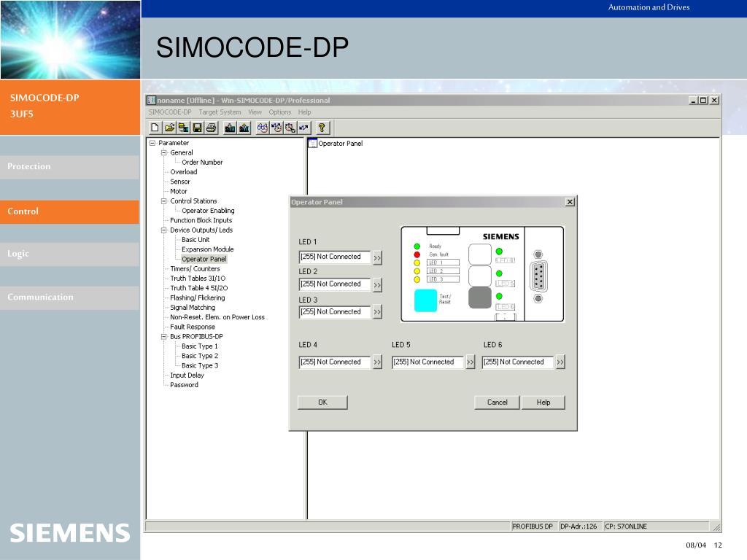
Task: Click the upload from device icon
Action: click(244, 128)
